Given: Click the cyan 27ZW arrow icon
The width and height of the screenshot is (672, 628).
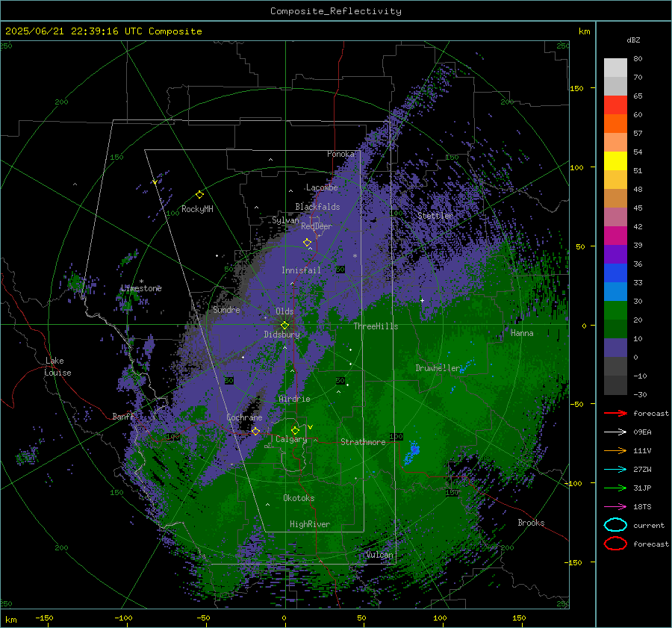Looking at the screenshot, I should tap(615, 470).
